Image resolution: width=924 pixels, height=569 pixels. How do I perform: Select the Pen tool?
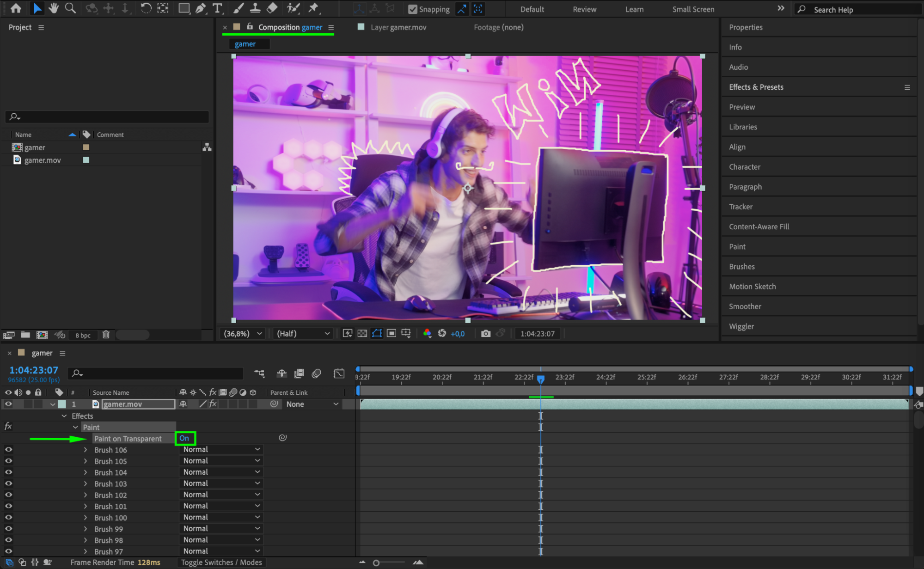(x=201, y=8)
